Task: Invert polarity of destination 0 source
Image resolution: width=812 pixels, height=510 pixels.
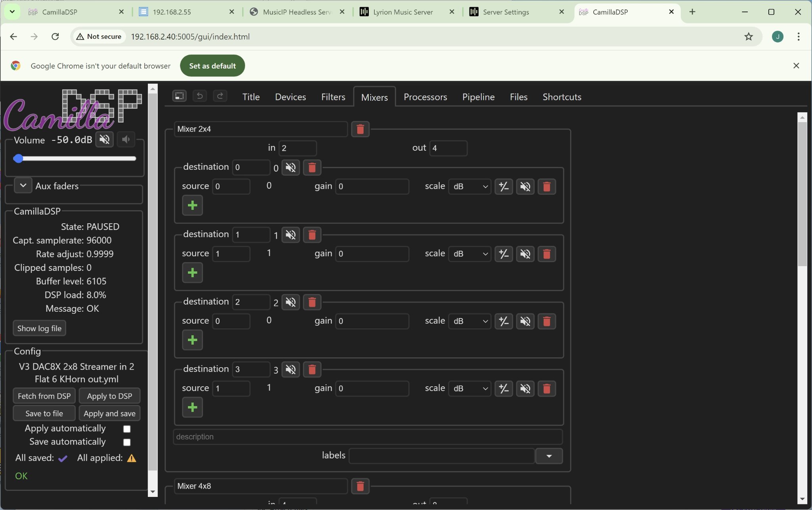Action: 504,186
